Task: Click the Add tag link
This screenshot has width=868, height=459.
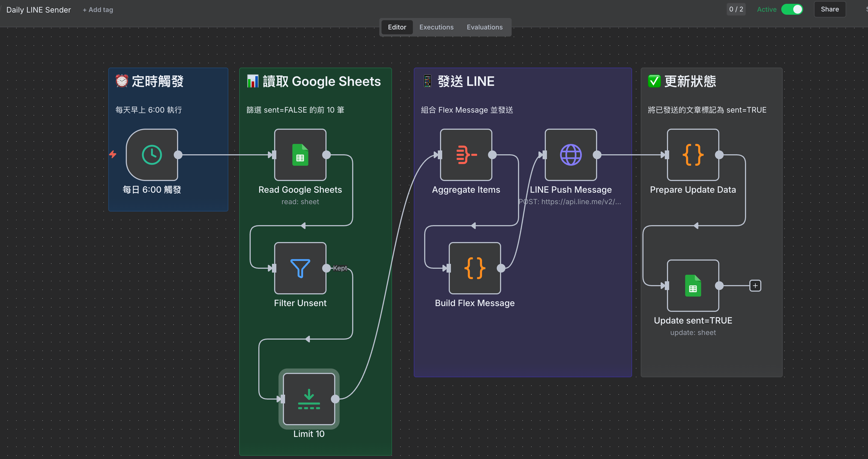Action: [98, 10]
